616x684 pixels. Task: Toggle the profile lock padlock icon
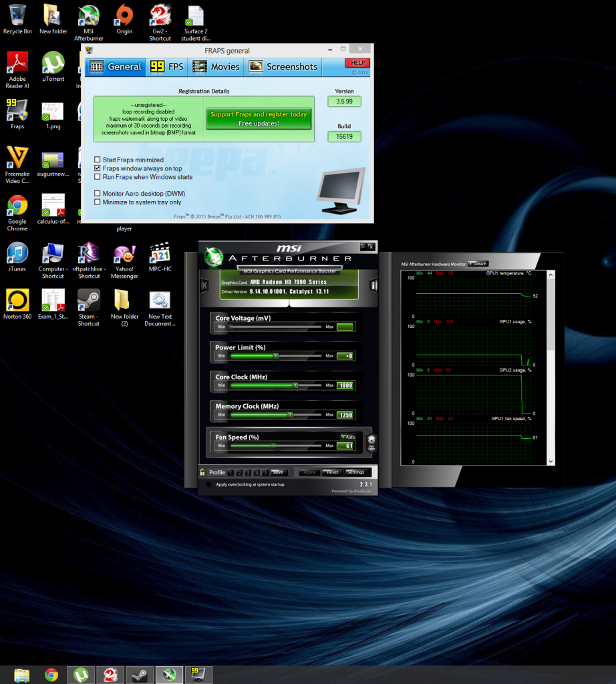(203, 472)
